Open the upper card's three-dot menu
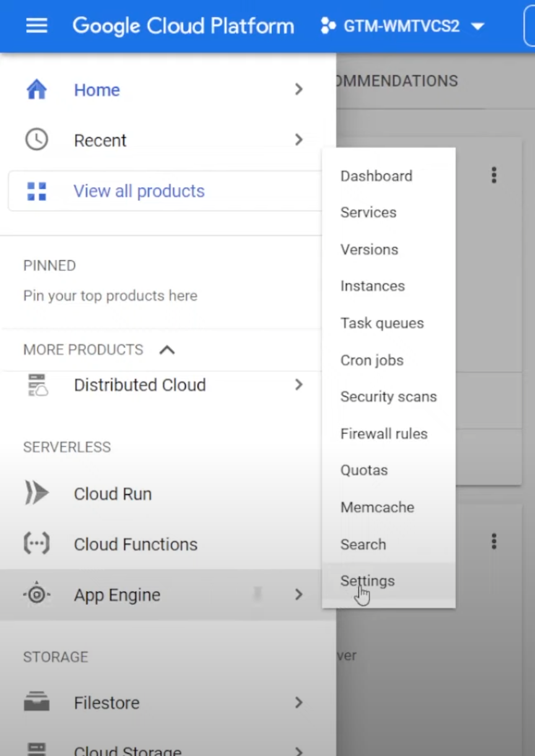Viewport: 535px width, 756px height. coord(494,175)
